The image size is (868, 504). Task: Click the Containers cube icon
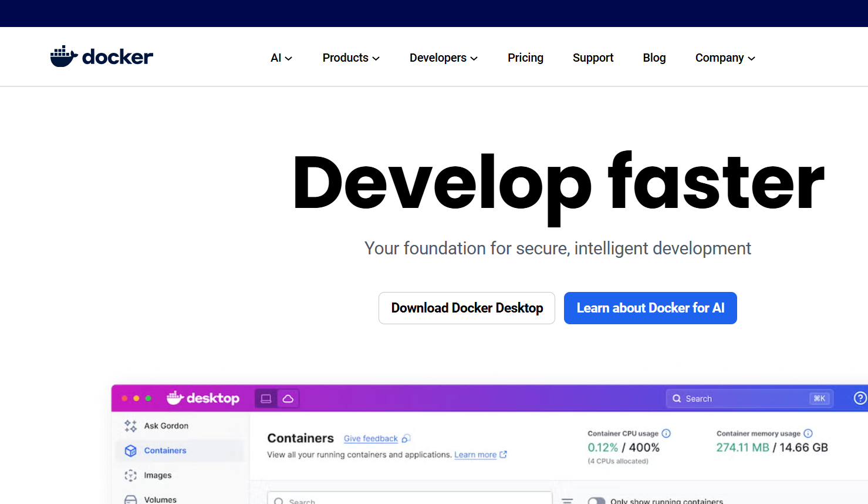130,451
